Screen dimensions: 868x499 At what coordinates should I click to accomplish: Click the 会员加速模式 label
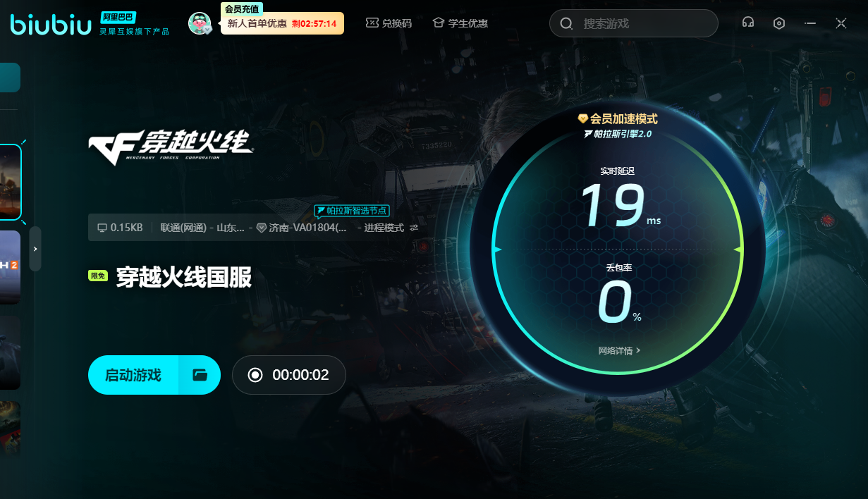[x=617, y=119]
